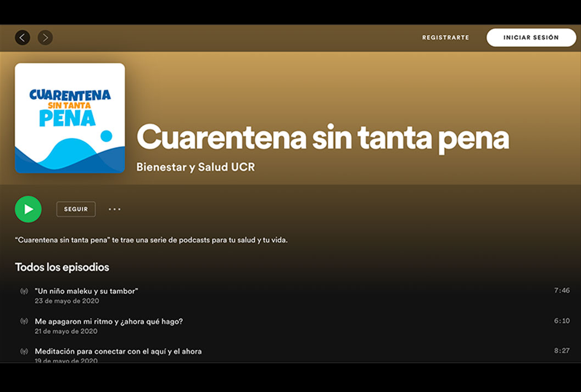Screen dimensions: 581x392
Task: Open episode "Meditación para conectar con el aquí y el ahora"
Action: tap(118, 351)
